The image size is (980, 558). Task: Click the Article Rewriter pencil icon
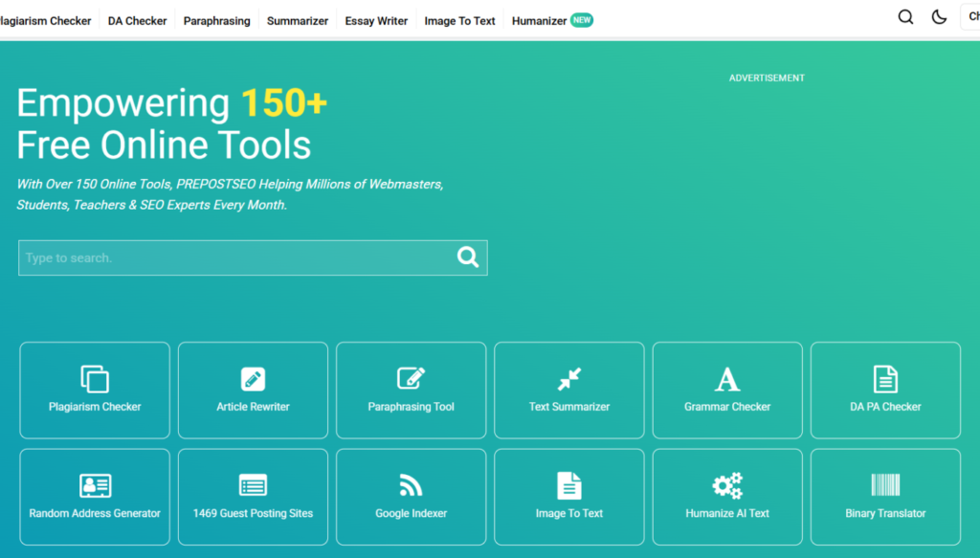point(253,379)
